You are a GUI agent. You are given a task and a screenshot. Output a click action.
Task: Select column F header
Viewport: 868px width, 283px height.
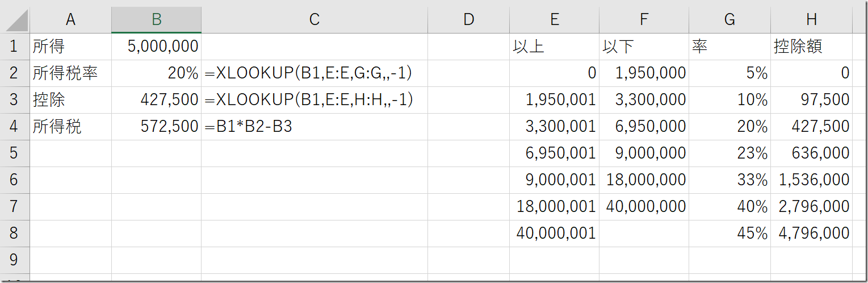coord(644,20)
